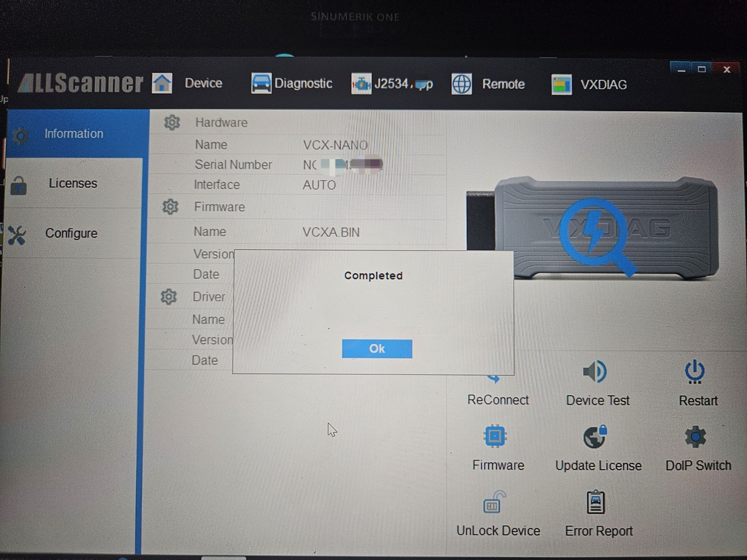Click the Device Test label
Viewport: 747px width, 560px height.
tap(598, 400)
